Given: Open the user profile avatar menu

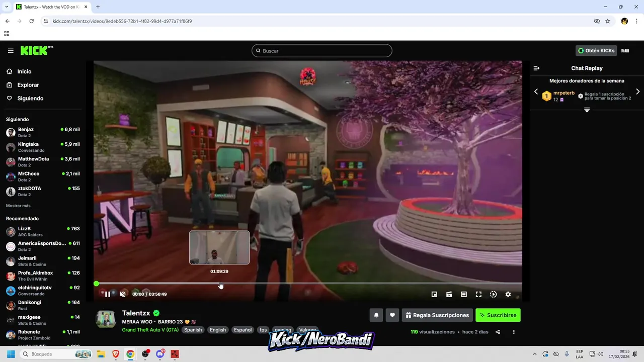Looking at the screenshot, I should (625, 51).
